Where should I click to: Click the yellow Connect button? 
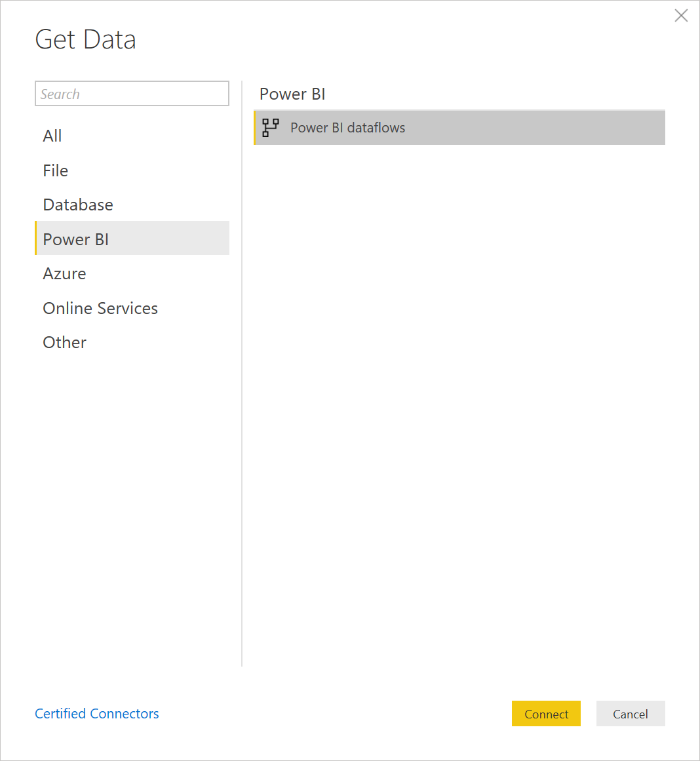pos(546,713)
